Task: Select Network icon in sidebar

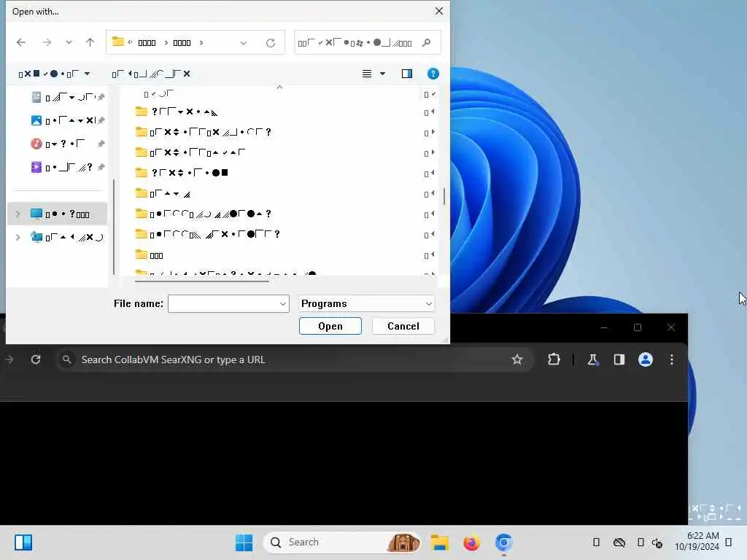Action: click(x=36, y=237)
